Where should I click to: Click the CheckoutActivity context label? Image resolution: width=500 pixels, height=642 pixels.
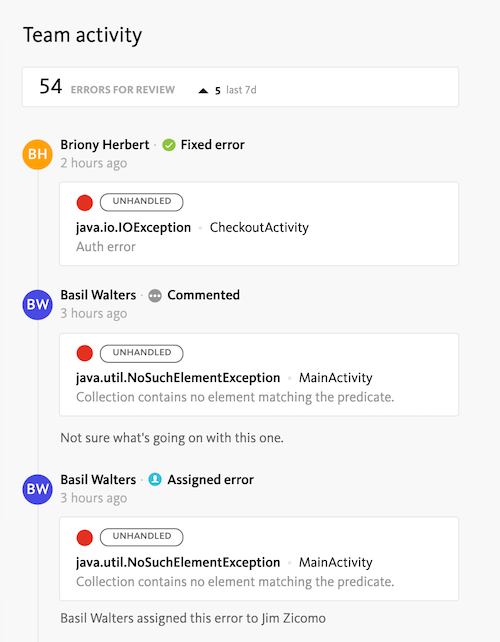(259, 228)
